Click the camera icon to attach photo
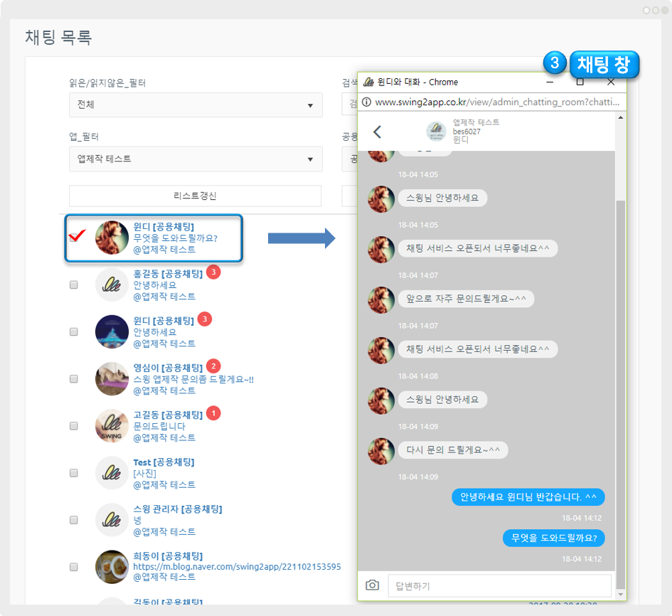Image resolution: width=672 pixels, height=616 pixels. tap(372, 585)
